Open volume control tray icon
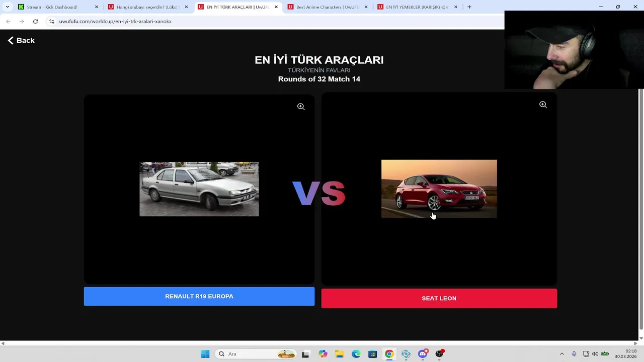Screen dimensions: 644x362 point(595,354)
